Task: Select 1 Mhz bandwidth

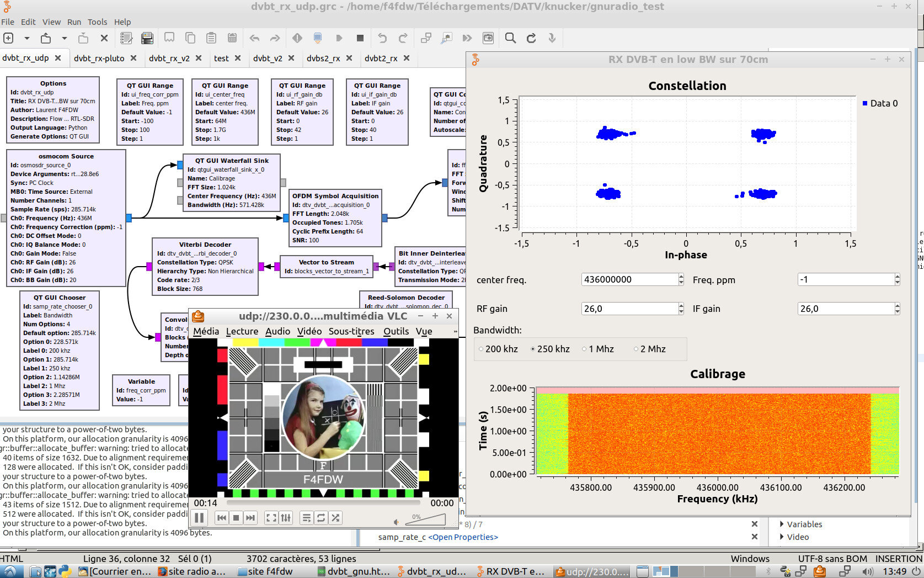Action: (598, 349)
